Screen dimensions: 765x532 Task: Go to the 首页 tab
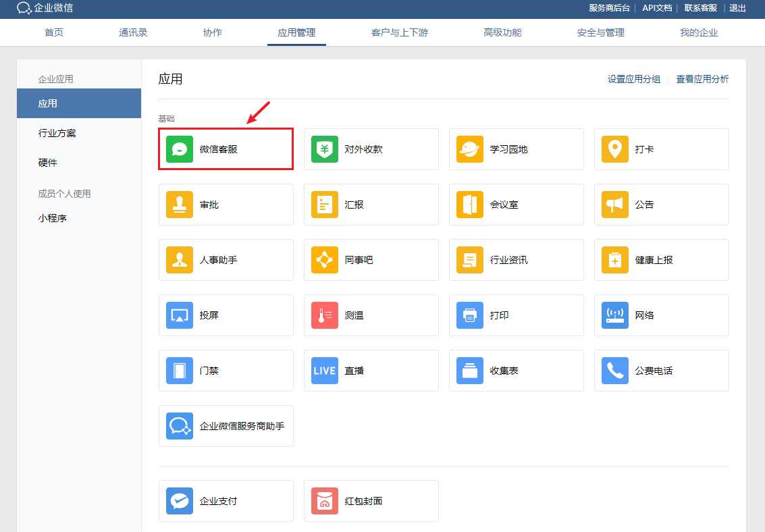(x=53, y=32)
